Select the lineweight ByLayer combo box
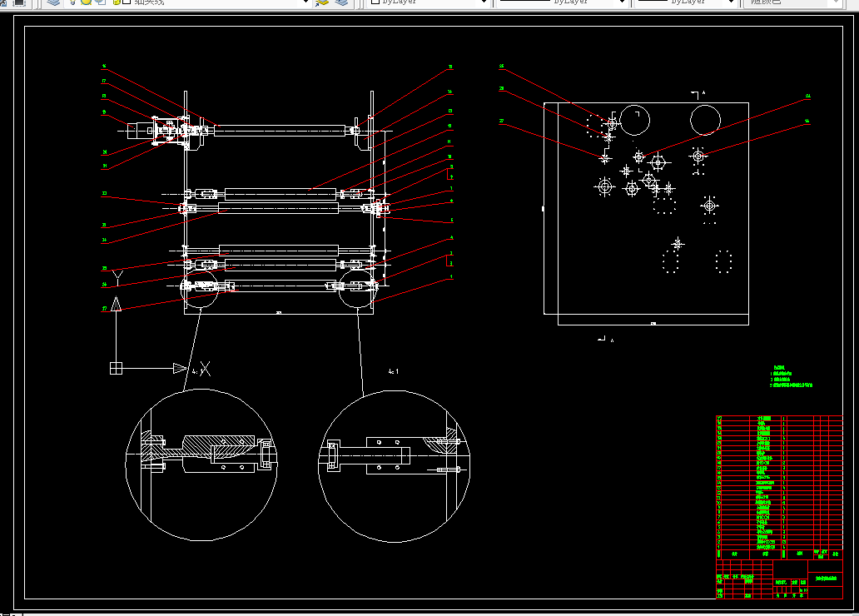This screenshot has width=859, height=616. point(685,2)
